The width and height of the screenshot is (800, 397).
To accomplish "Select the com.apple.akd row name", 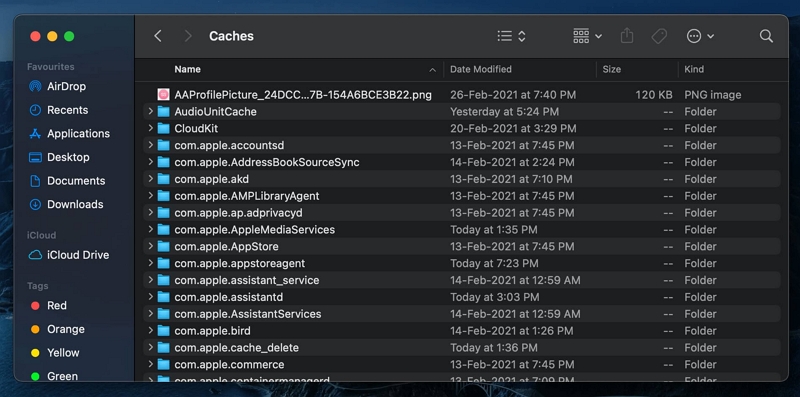I will (211, 179).
